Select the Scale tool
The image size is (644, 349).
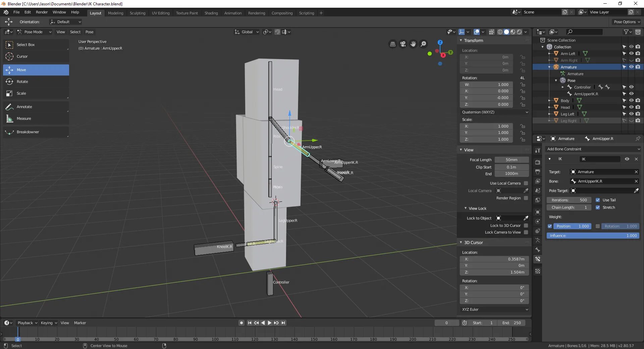tap(21, 93)
